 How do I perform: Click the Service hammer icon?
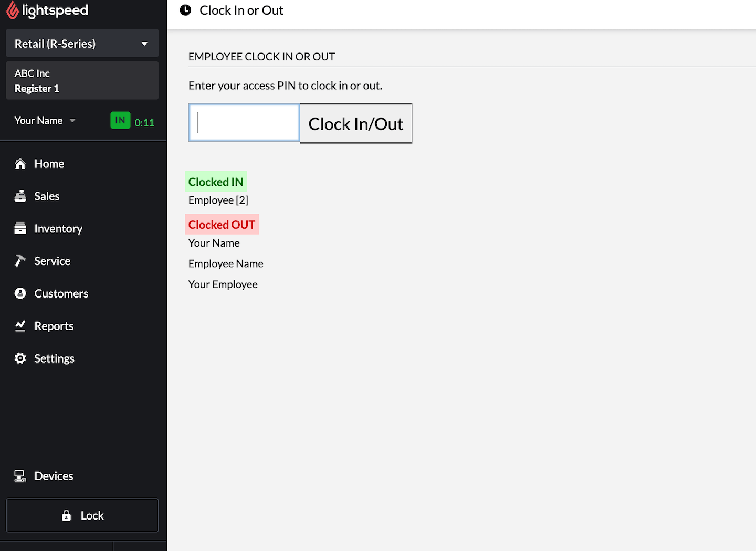pyautogui.click(x=20, y=261)
